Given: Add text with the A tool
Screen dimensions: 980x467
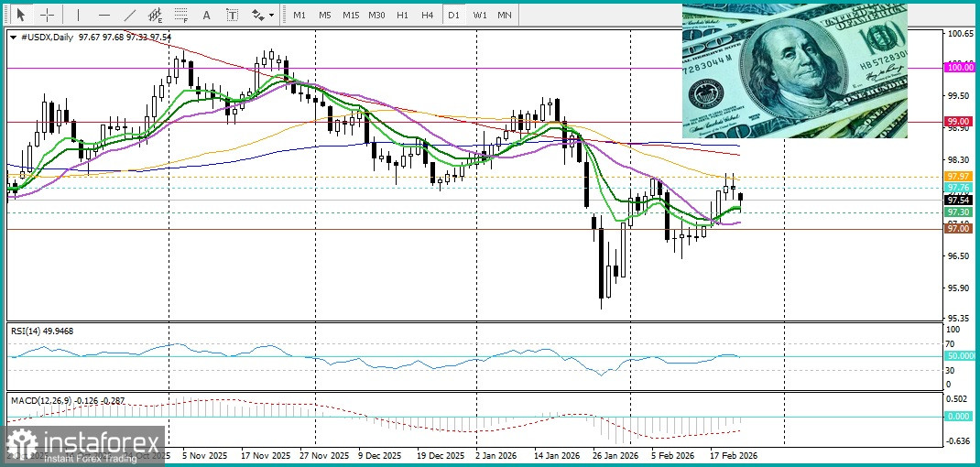Looking at the screenshot, I should 206,15.
